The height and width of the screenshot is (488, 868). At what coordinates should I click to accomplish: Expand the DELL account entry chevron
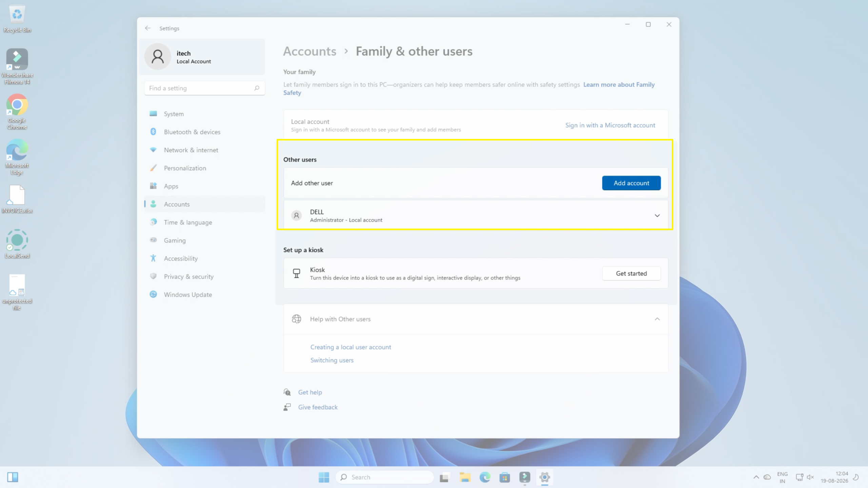pyautogui.click(x=657, y=216)
